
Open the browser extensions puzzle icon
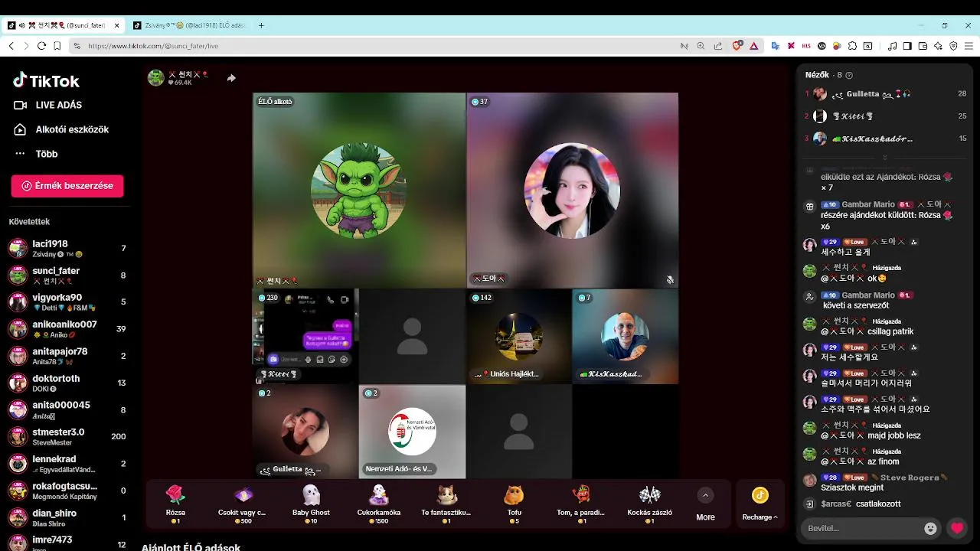tap(852, 46)
